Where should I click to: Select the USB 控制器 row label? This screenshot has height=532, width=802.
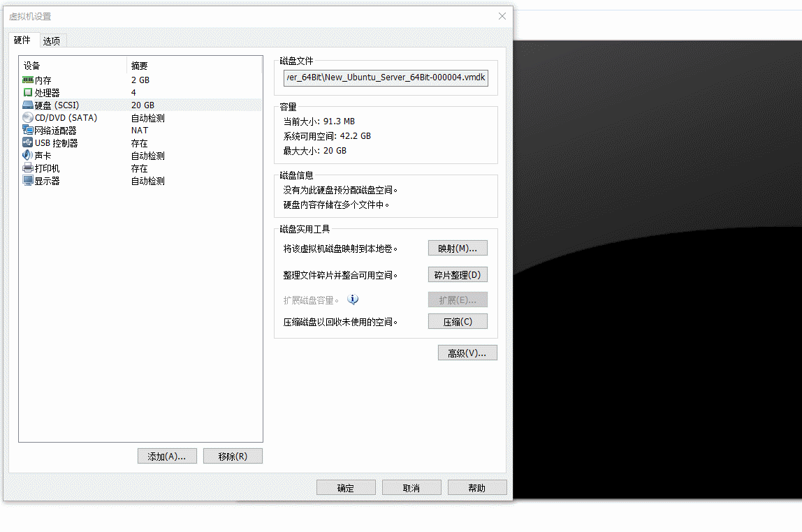pyautogui.click(x=57, y=143)
